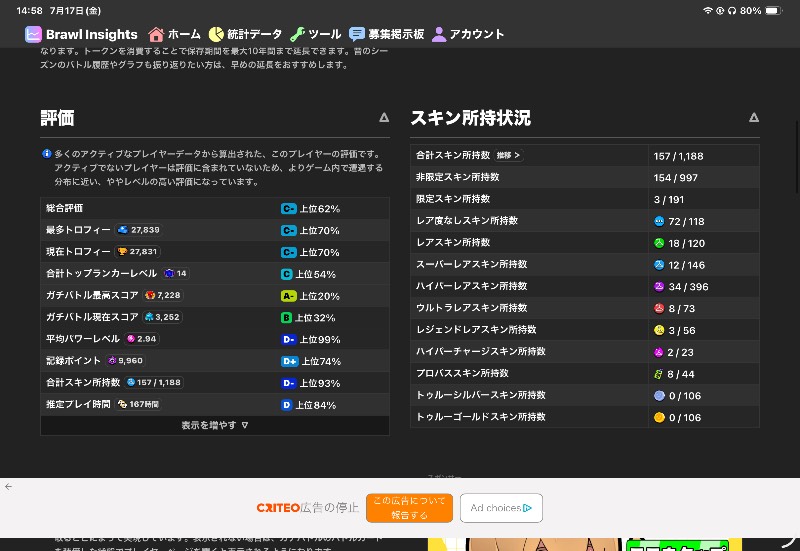Click the yellow レジェンドレアスキン rarity icon

pyautogui.click(x=659, y=330)
